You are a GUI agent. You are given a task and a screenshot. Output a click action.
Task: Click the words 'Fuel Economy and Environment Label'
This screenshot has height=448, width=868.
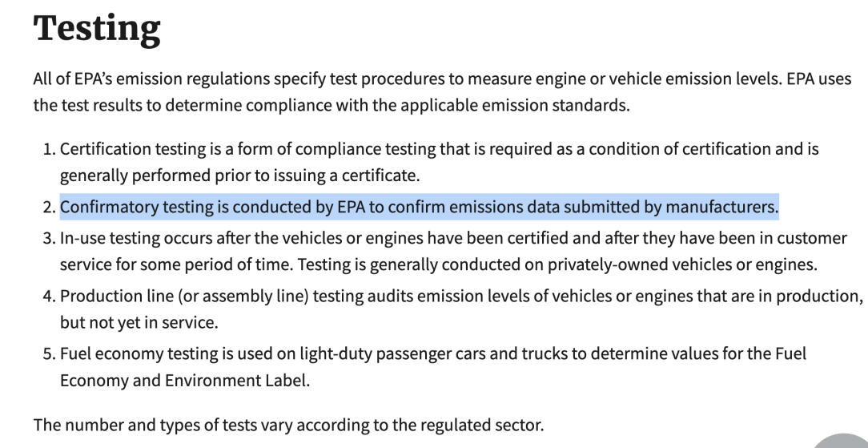point(433,366)
